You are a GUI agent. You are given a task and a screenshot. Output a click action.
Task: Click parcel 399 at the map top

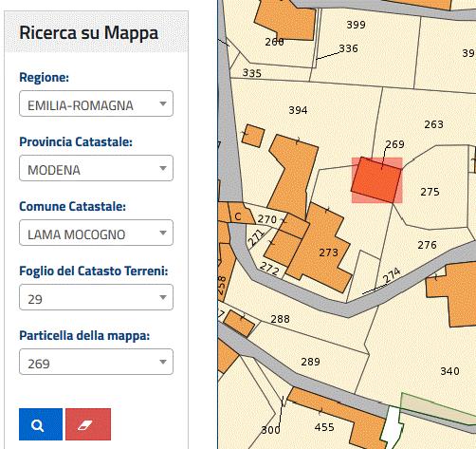tap(356, 25)
